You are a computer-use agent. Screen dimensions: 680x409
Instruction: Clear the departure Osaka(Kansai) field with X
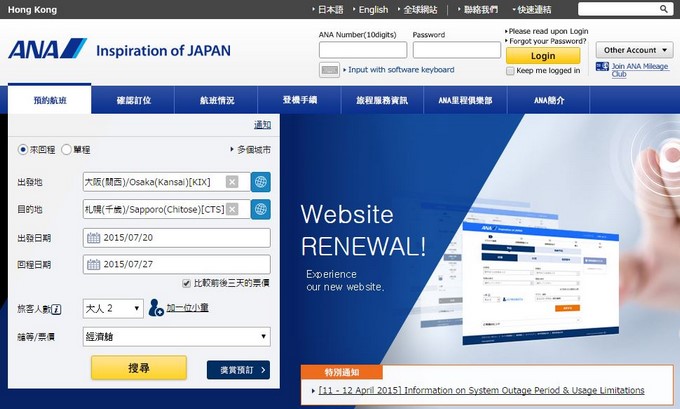pyautogui.click(x=232, y=182)
